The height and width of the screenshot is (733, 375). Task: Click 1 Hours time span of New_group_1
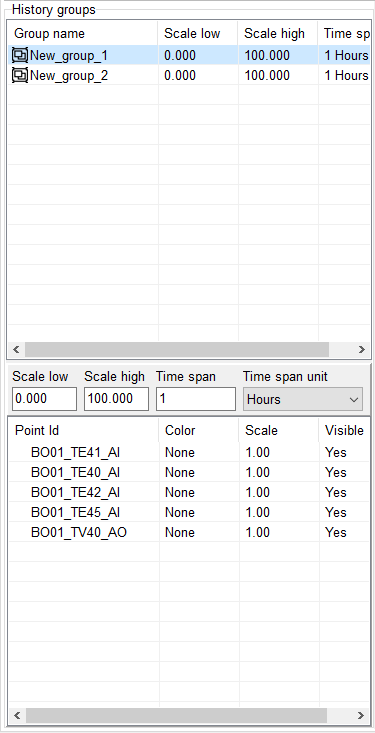[x=346, y=56]
